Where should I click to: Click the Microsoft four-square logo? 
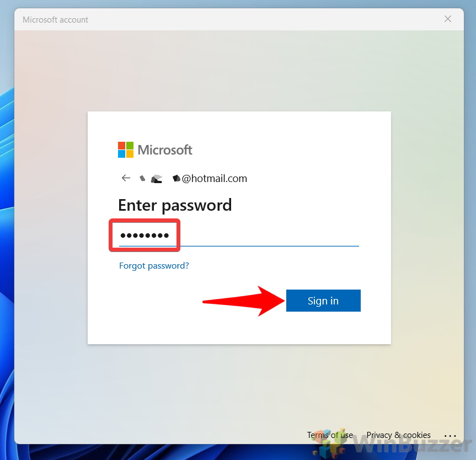126,149
